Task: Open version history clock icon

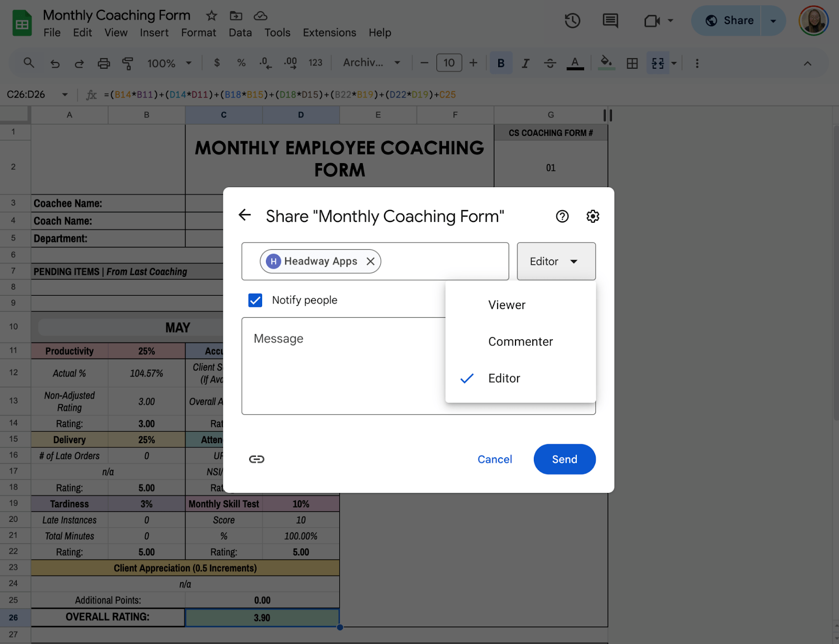Action: pyautogui.click(x=572, y=21)
